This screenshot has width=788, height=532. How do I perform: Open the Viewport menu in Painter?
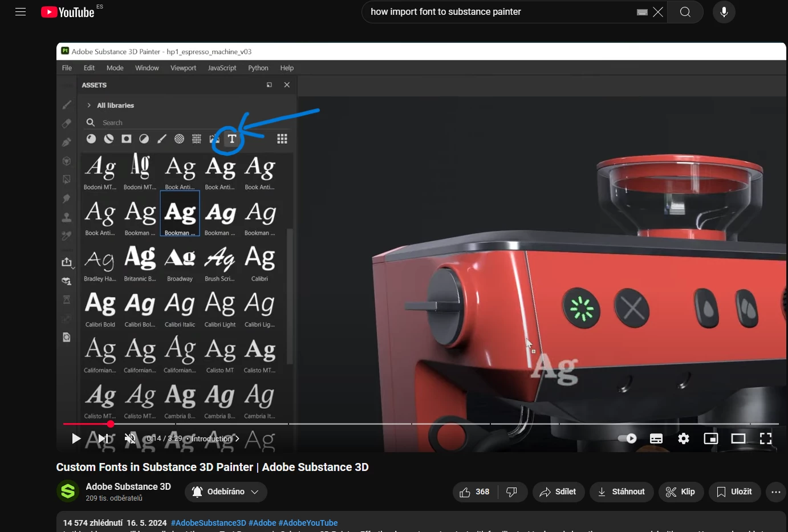[183, 68]
